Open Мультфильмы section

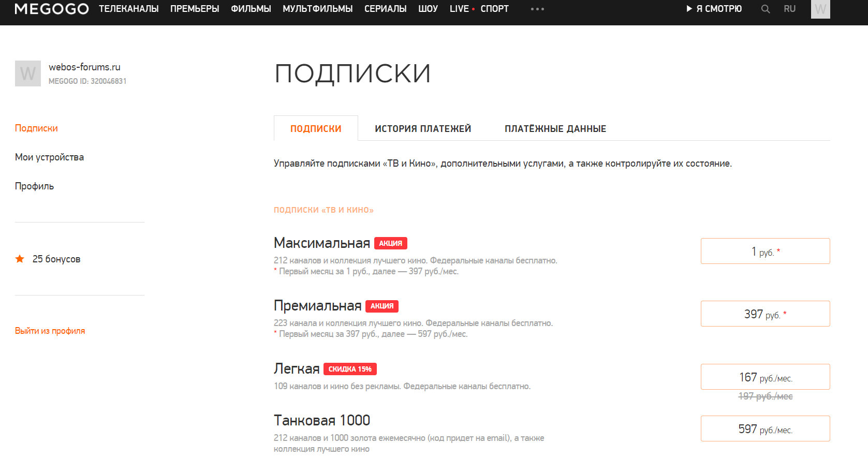click(x=318, y=9)
